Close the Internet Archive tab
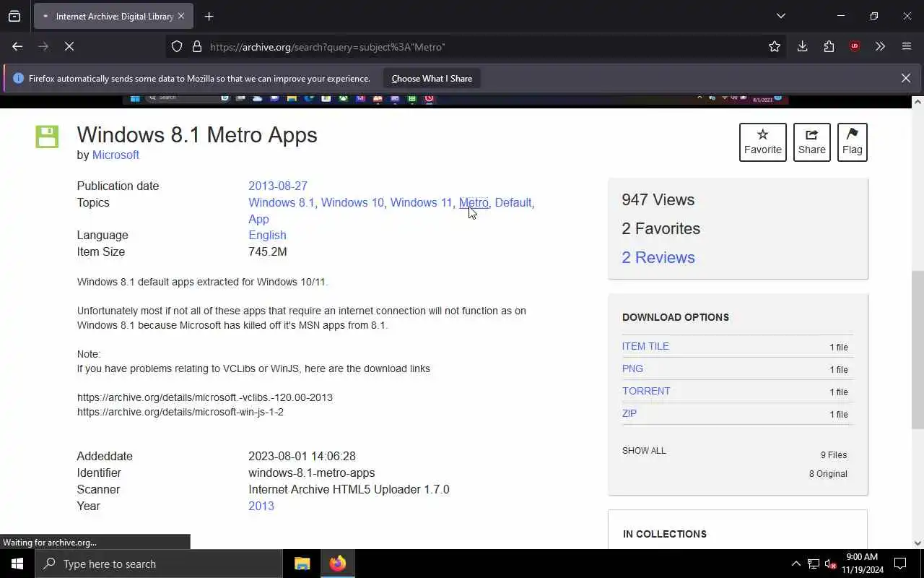924x578 pixels. (180, 16)
